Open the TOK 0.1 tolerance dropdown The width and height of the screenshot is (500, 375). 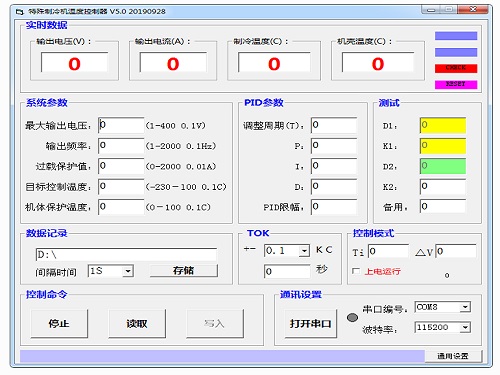[304, 251]
